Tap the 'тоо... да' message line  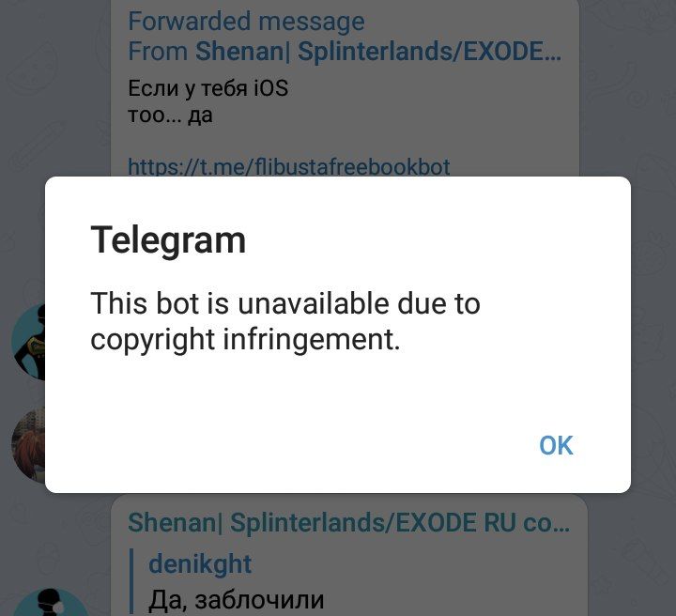tap(170, 115)
